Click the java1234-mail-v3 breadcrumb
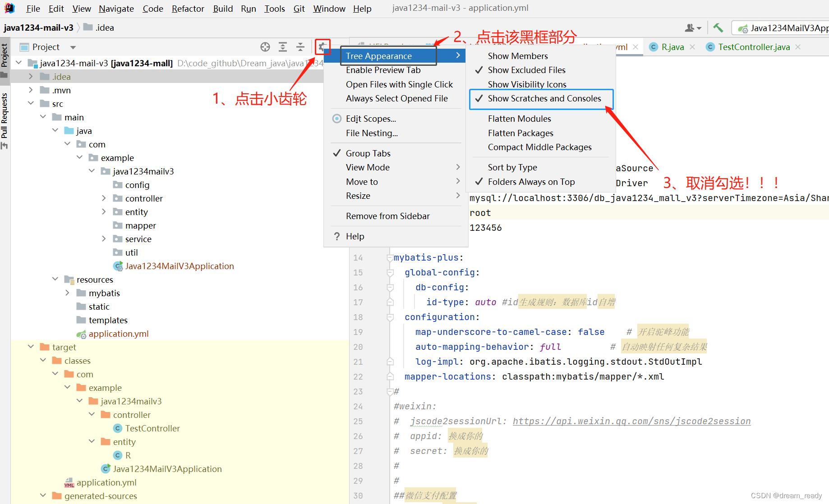The image size is (829, 504). pyautogui.click(x=38, y=27)
